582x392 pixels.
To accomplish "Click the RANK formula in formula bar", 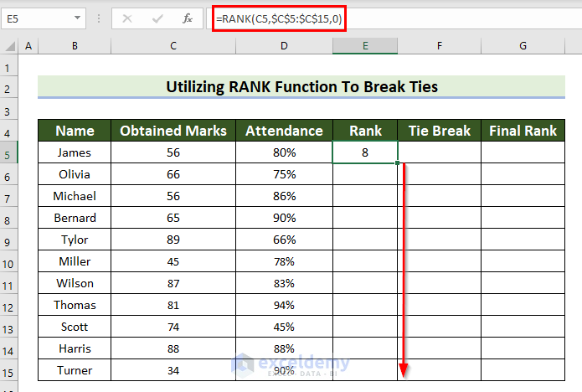I will pyautogui.click(x=279, y=18).
